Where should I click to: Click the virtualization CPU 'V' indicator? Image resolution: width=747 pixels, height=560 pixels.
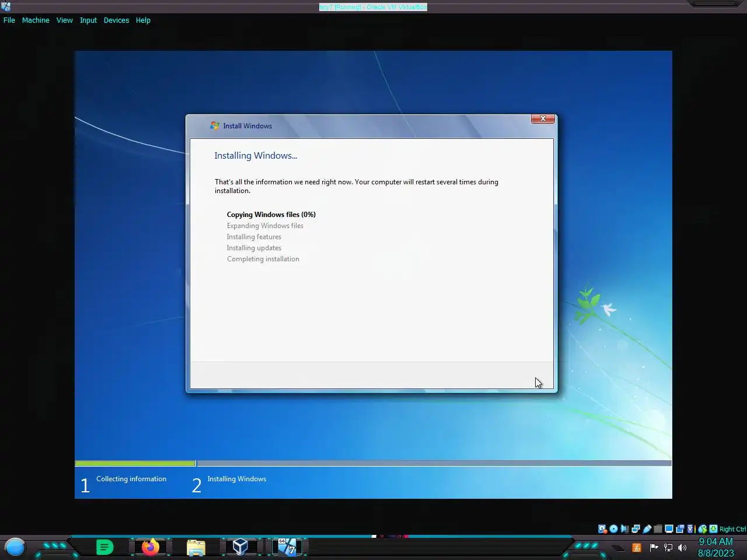click(690, 529)
